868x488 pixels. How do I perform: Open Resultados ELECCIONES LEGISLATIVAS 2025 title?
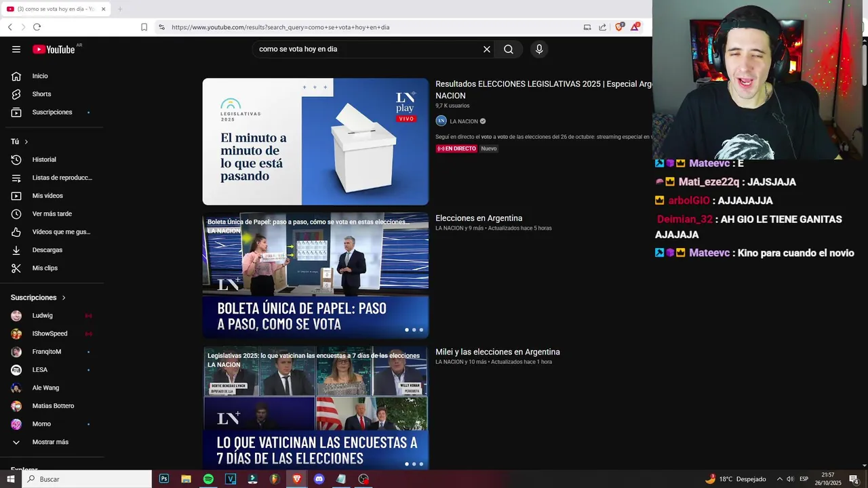(x=543, y=89)
